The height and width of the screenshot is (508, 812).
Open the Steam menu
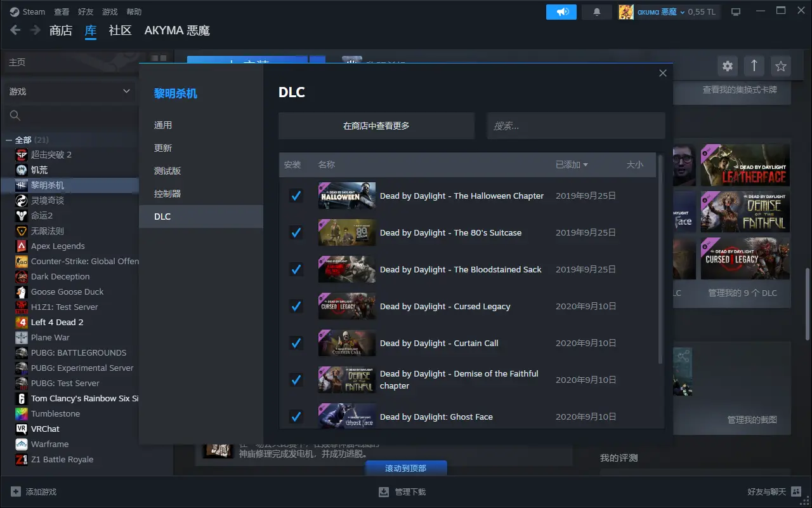pos(28,11)
